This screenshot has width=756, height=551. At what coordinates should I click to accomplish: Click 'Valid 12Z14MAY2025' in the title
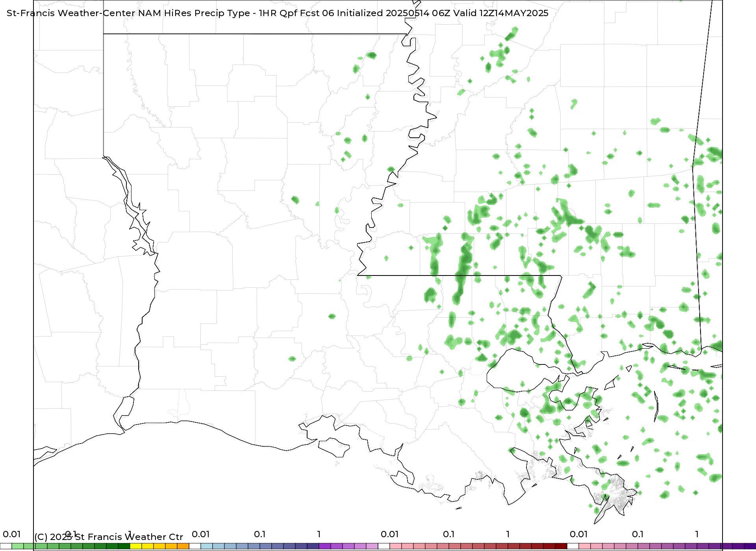click(501, 13)
